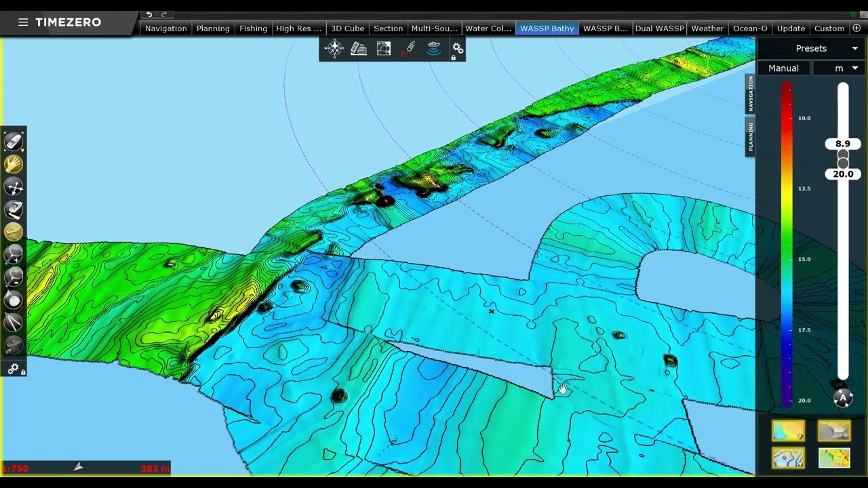The image size is (868, 488).
Task: Toggle the depth shading layer thumbnail
Action: click(x=788, y=431)
